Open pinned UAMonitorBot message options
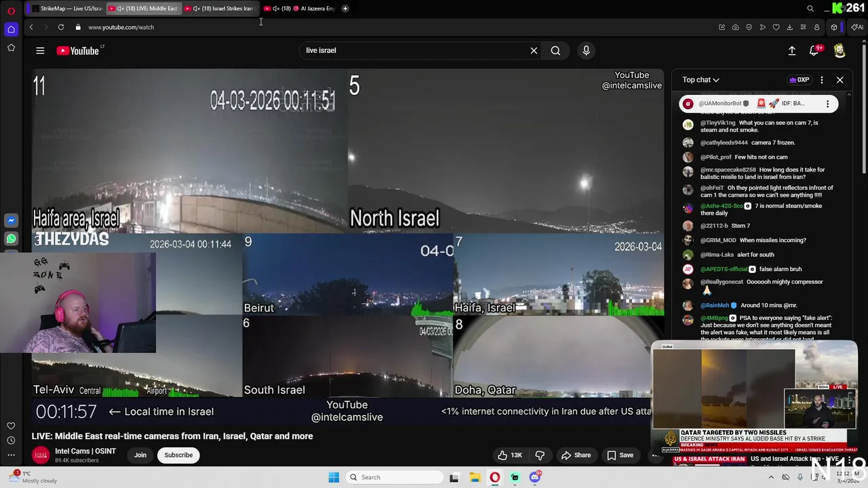868x488 pixels. pos(827,104)
